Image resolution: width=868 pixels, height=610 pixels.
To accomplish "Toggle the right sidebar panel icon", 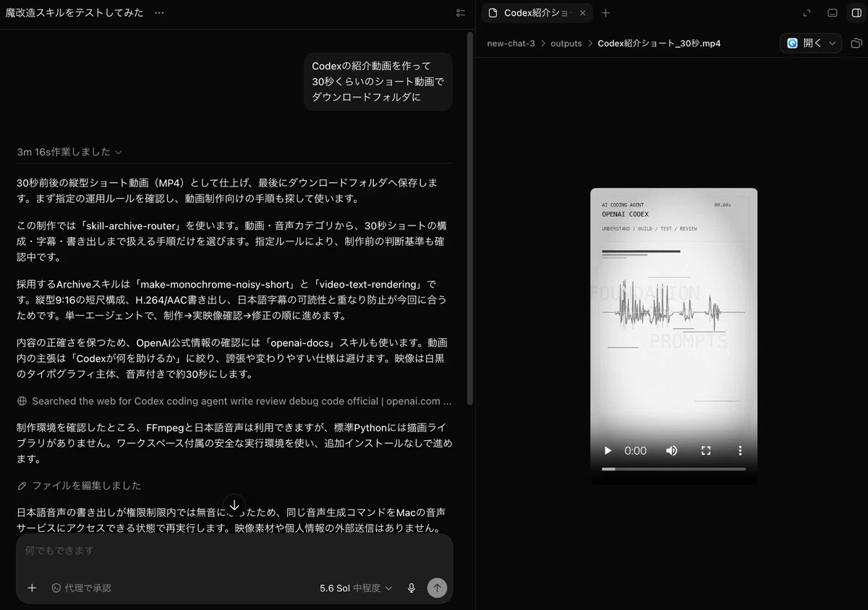I will point(856,13).
